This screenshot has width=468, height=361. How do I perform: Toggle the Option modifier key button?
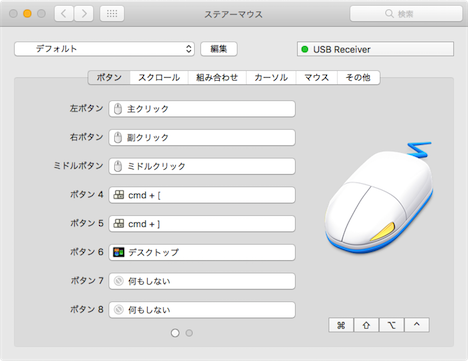(392, 325)
